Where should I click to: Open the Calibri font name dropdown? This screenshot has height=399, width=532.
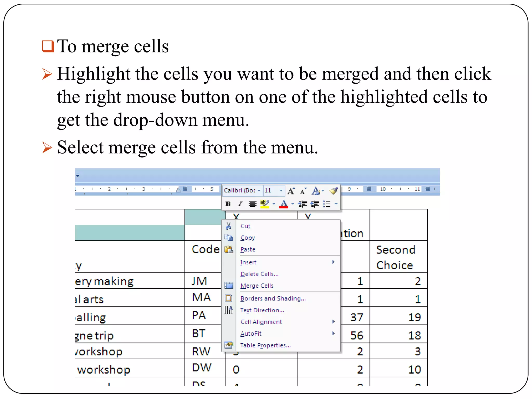coord(259,190)
